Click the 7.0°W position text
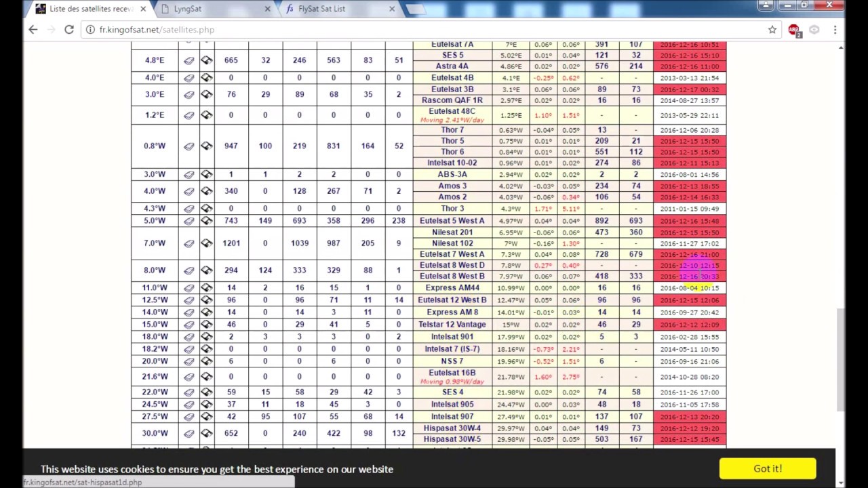The image size is (868, 488). pyautogui.click(x=155, y=243)
